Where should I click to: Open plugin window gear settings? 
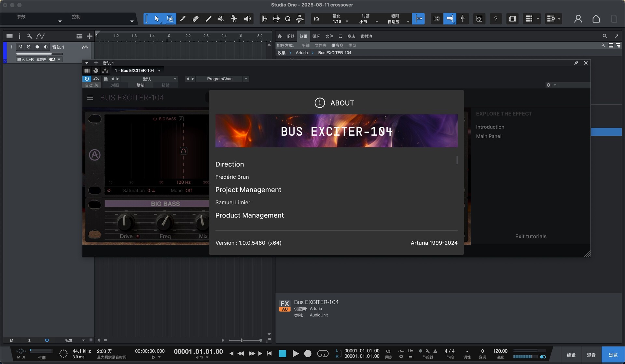pyautogui.click(x=549, y=85)
